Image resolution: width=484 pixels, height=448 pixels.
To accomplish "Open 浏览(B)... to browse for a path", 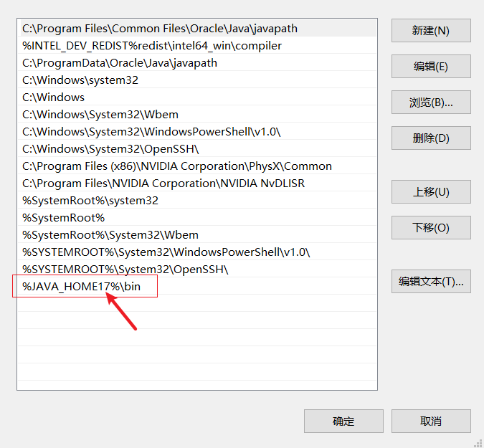I will coord(431,102).
